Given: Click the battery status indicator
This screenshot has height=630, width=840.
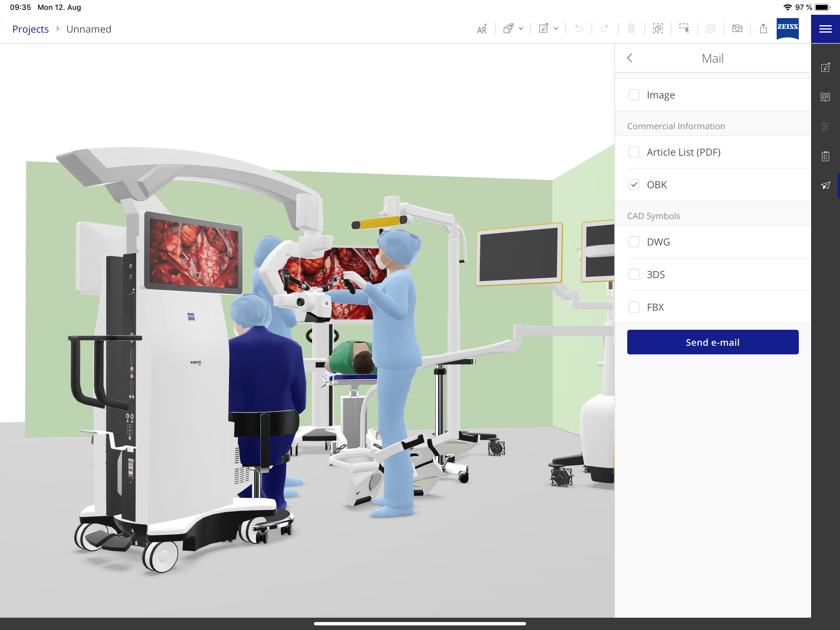Looking at the screenshot, I should pos(822,7).
